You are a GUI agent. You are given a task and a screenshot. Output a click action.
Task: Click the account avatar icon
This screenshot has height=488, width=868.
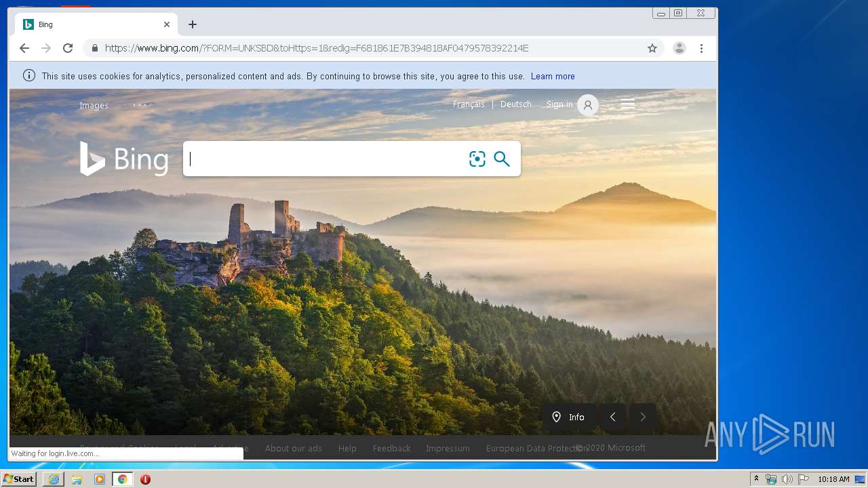(588, 105)
